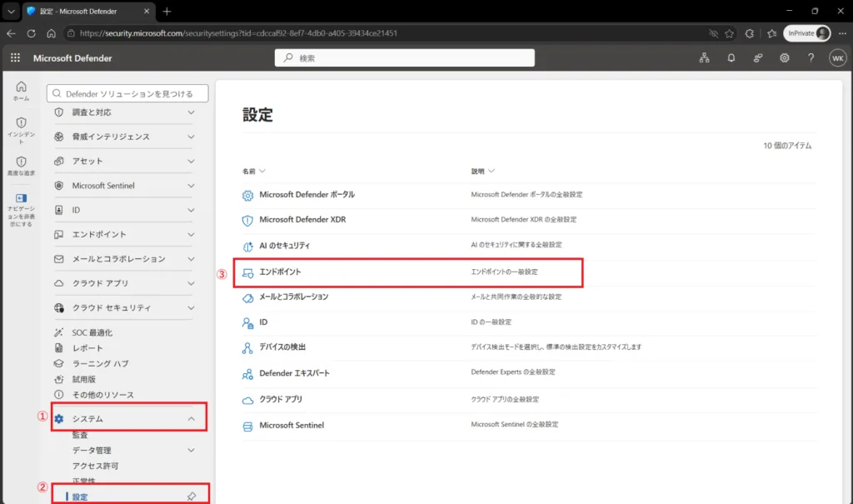
Task: Click the デバイスの検出 row icon
Action: click(x=247, y=347)
